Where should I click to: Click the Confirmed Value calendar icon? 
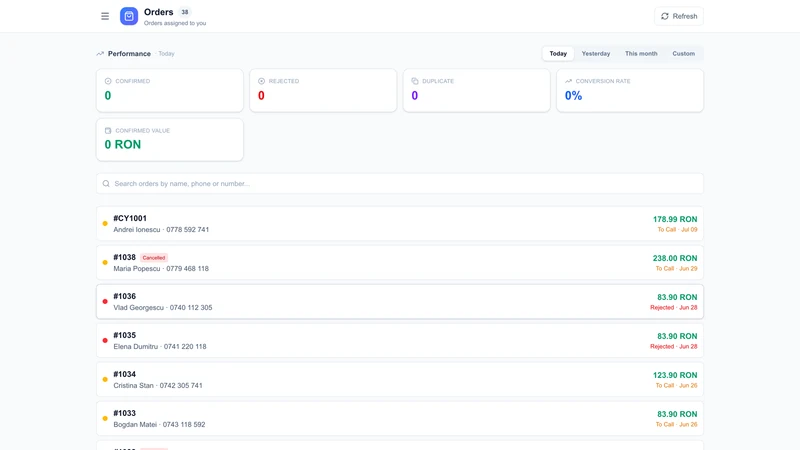pos(108,131)
